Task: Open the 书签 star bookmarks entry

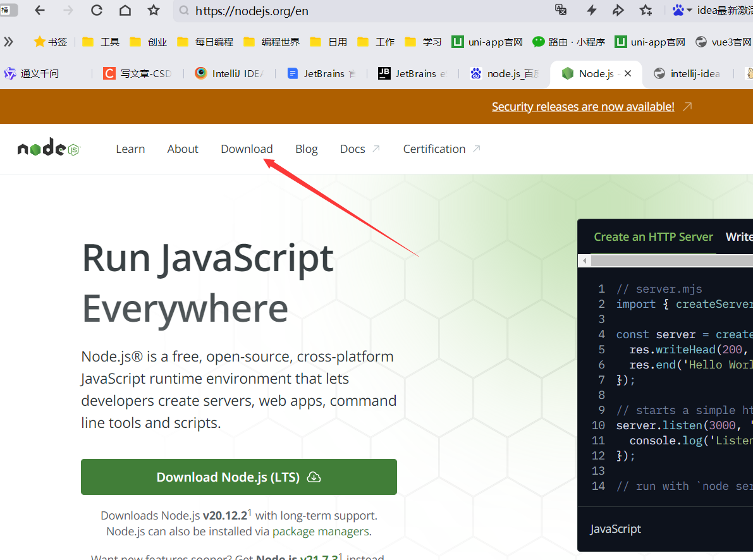Action: 51,42
